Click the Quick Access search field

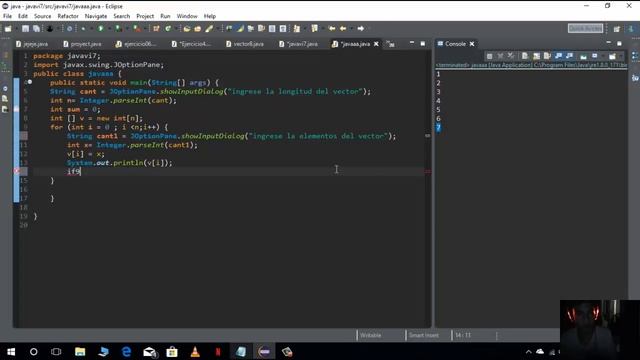585,28
